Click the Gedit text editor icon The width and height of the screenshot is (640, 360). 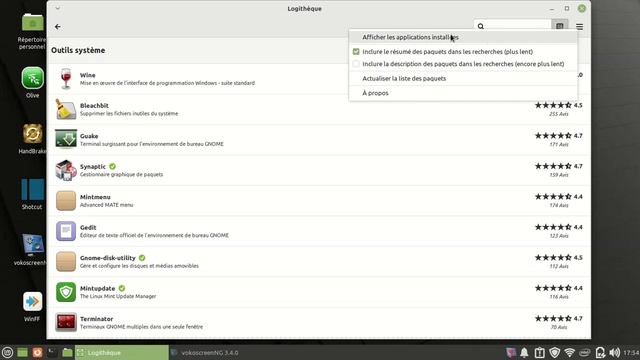[66, 231]
